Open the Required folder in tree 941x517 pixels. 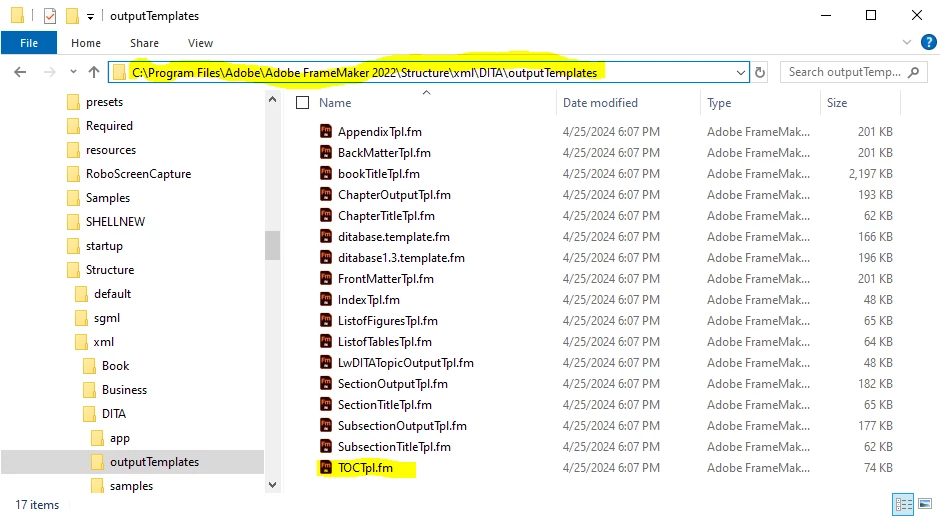109,125
